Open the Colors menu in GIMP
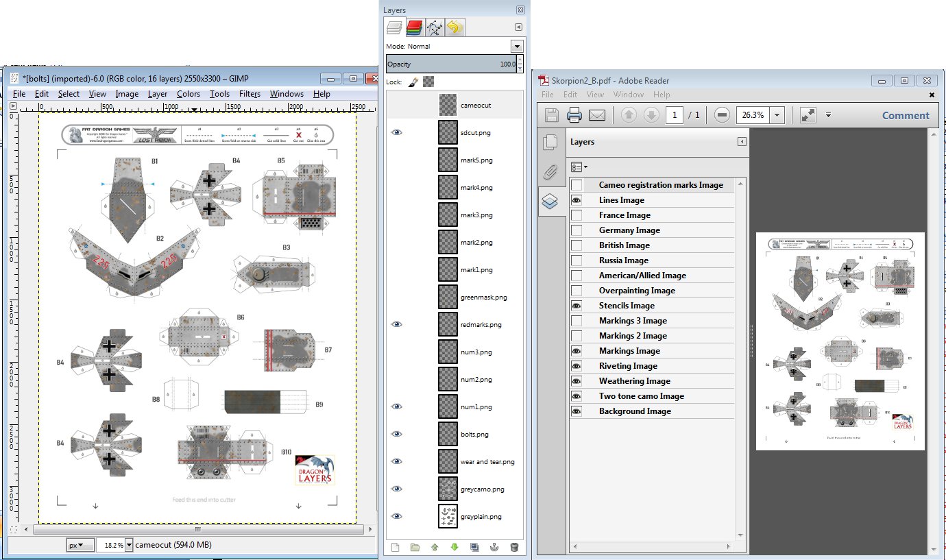The height and width of the screenshot is (560, 946). (x=188, y=94)
